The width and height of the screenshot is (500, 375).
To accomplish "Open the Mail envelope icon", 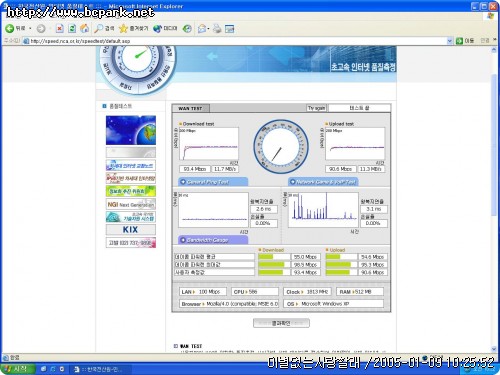I will pyautogui.click(x=201, y=29).
